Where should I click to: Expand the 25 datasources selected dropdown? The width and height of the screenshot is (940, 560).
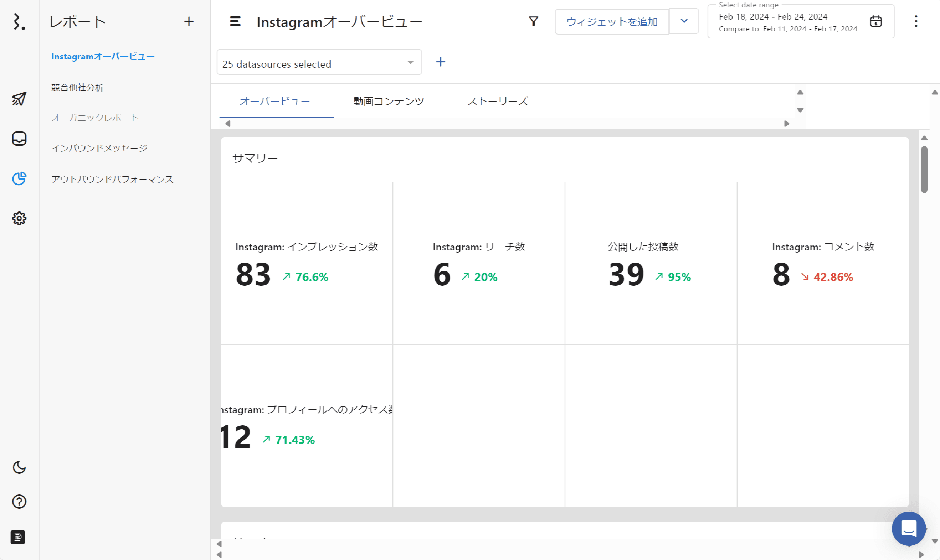[319, 62]
